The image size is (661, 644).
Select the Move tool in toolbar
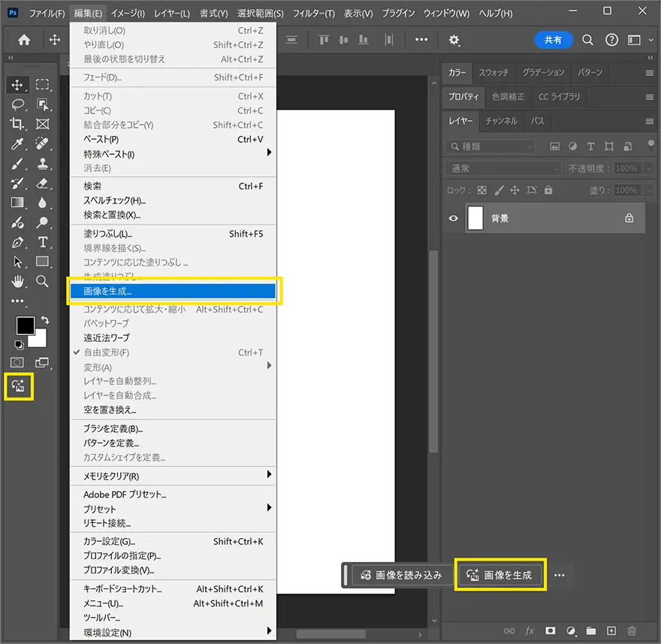point(17,85)
